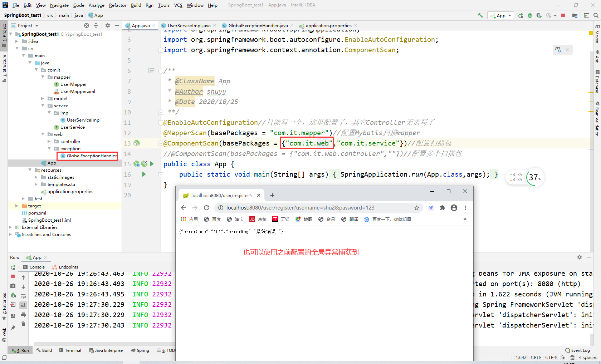Click the Exit application icon in Run panel

13,304
